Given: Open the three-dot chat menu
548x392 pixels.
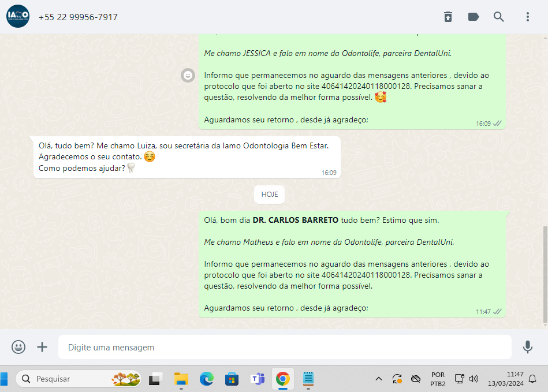Looking at the screenshot, I should click(x=528, y=17).
